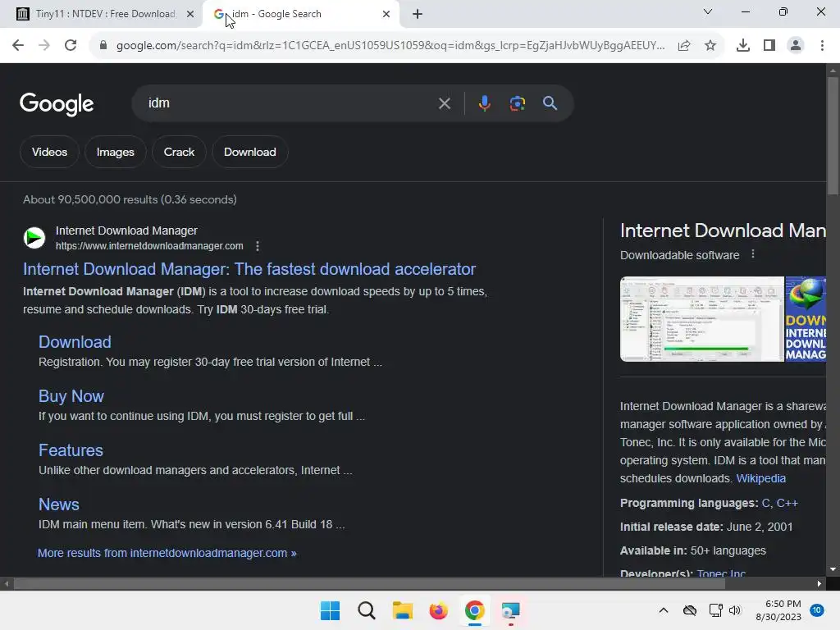Start voice search with microphone
Viewport: 840px width, 630px height.
(484, 103)
